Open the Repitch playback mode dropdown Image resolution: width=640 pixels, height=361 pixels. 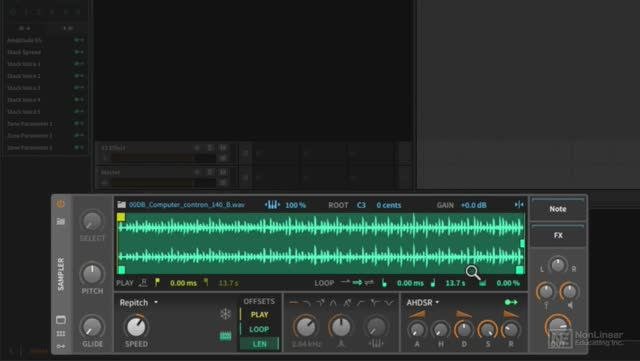click(x=139, y=303)
